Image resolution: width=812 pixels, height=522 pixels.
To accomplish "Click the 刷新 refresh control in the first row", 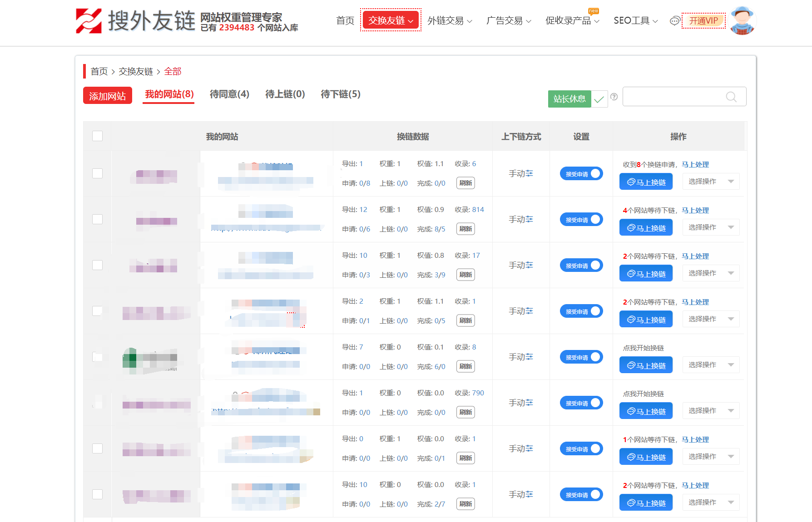I will point(465,183).
